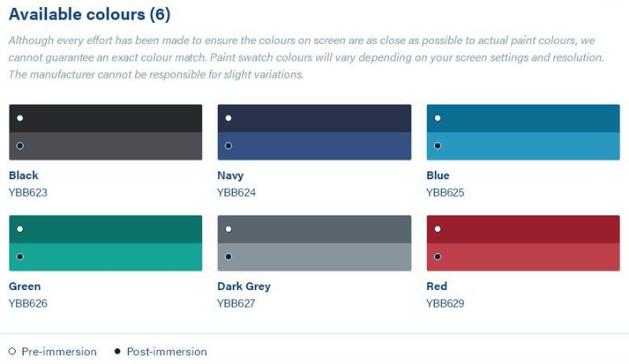Image resolution: width=629 pixels, height=364 pixels.
Task: Click the Dark Grey colour name
Action: 244,286
